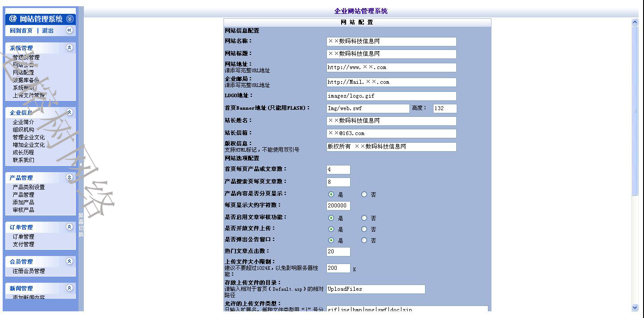Select 否 for 是否弹出公告窗口
This screenshot has width=644, height=318.
364,240
